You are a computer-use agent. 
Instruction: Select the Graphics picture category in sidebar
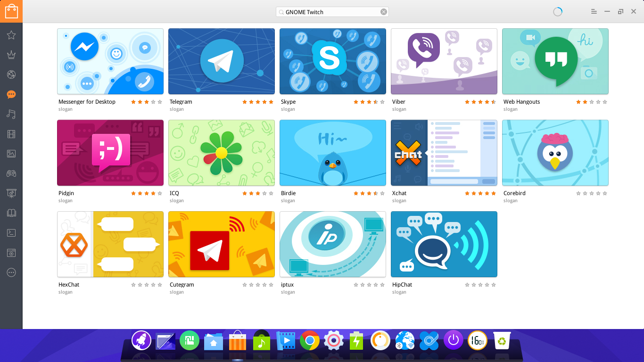pyautogui.click(x=11, y=154)
